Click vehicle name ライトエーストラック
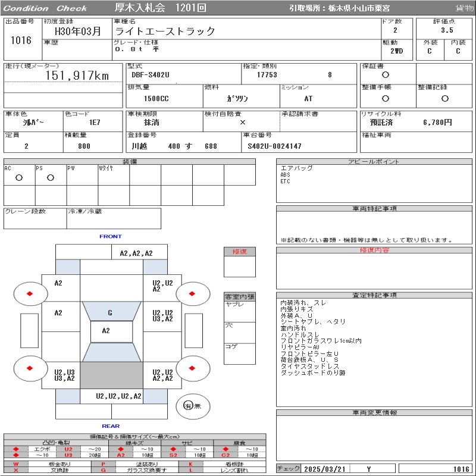The image size is (476, 476). coord(165,31)
